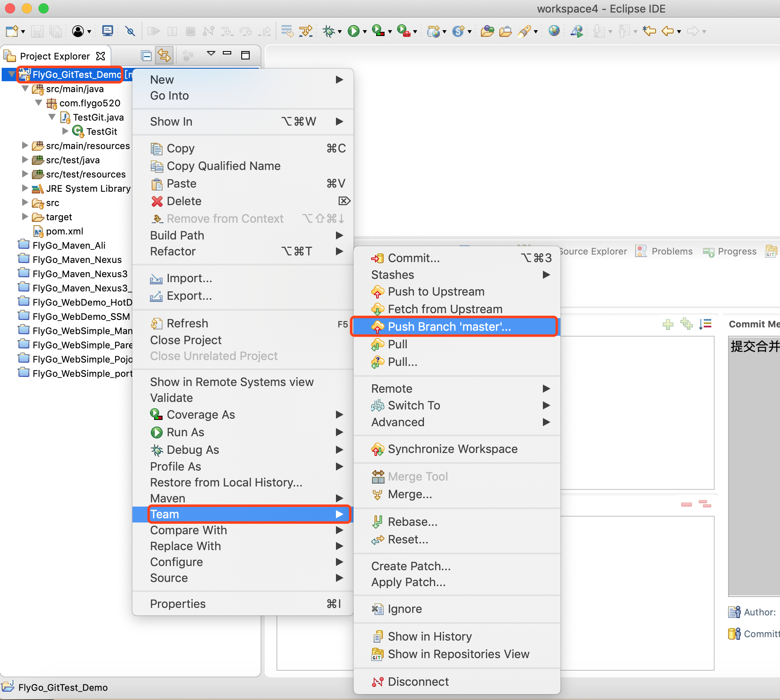Click the Author icon in staging view
Image resolution: width=780 pixels, height=700 pixels.
[734, 612]
